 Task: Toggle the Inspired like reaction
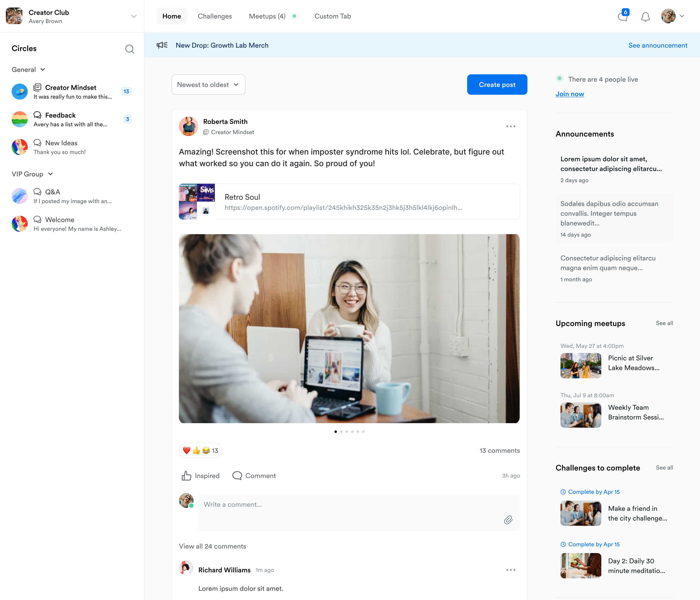(200, 475)
